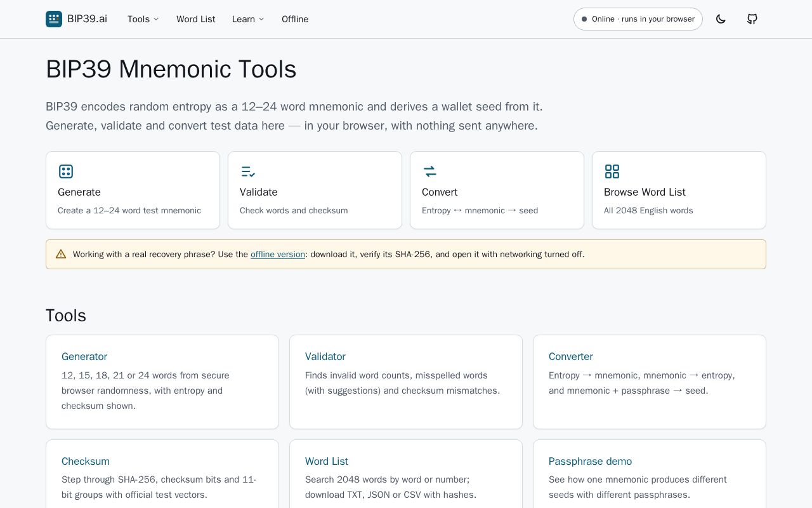
Task: Click the "BIP39 Mnemonic Tools" heading
Action: pos(171,69)
